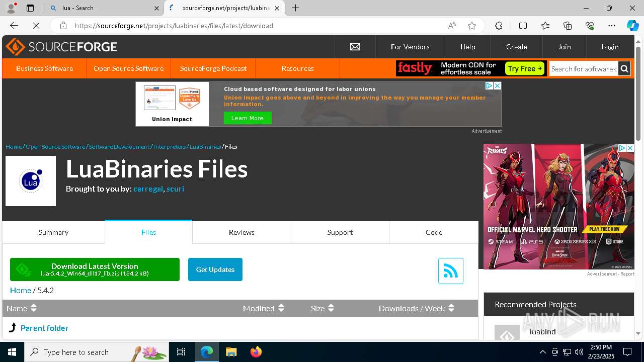
Task: Select the Files tab
Action: point(148,232)
